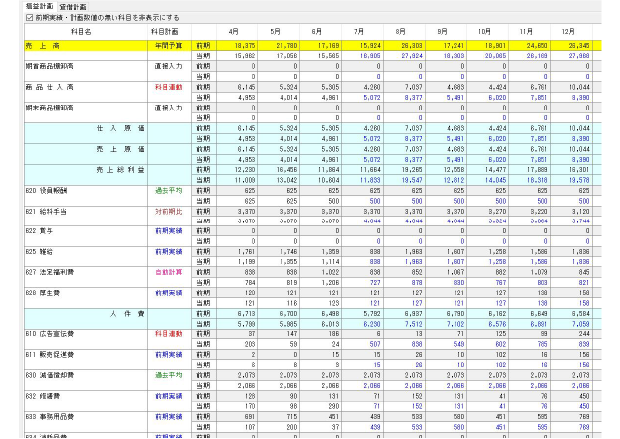Click 前期実績 setting for 633 事務用品費

(166, 415)
